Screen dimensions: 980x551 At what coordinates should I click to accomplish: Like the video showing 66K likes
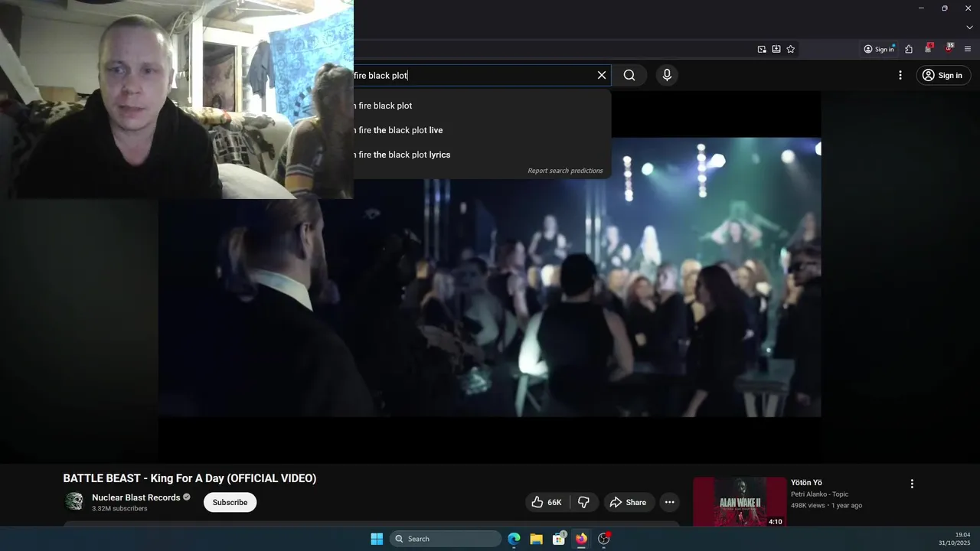548,502
